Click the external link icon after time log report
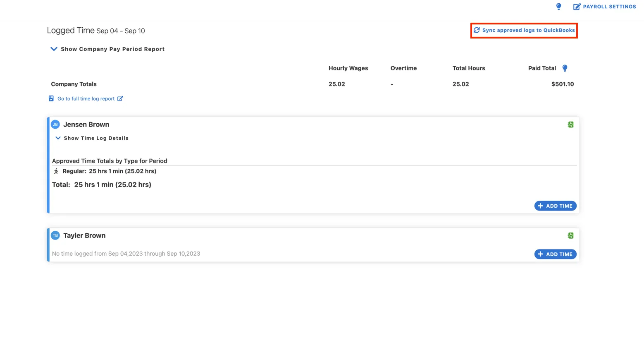The height and width of the screenshot is (338, 644). [x=120, y=98]
